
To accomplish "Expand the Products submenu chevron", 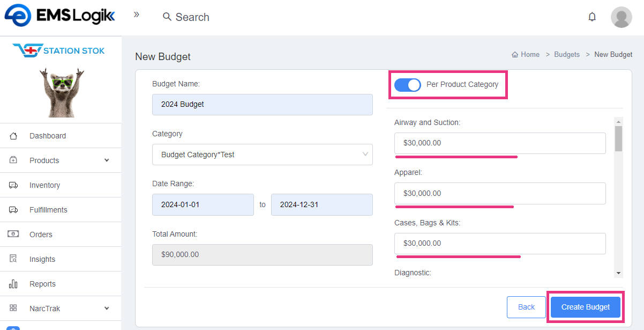I will [107, 160].
